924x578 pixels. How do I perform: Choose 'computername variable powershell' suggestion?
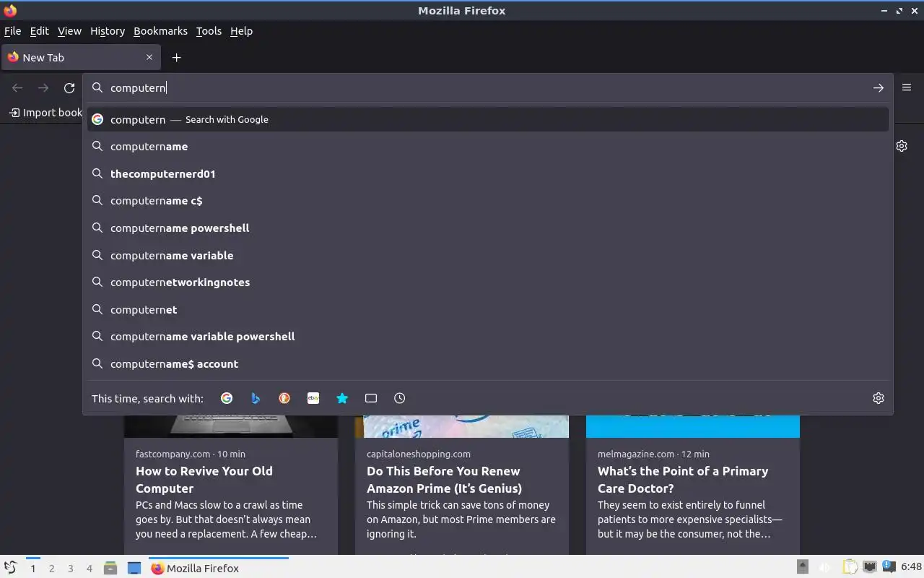pos(488,337)
